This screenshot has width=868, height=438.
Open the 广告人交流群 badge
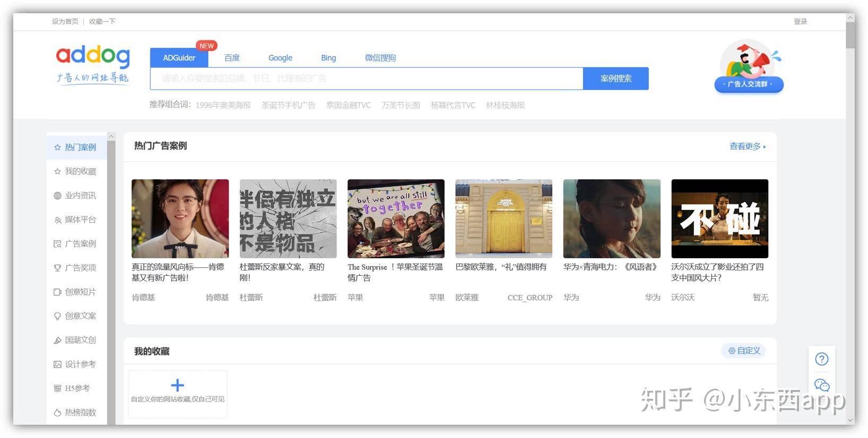click(x=749, y=67)
